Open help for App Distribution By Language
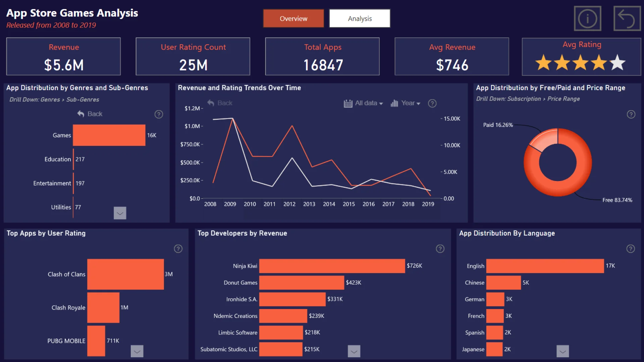The height and width of the screenshot is (362, 644). click(631, 249)
